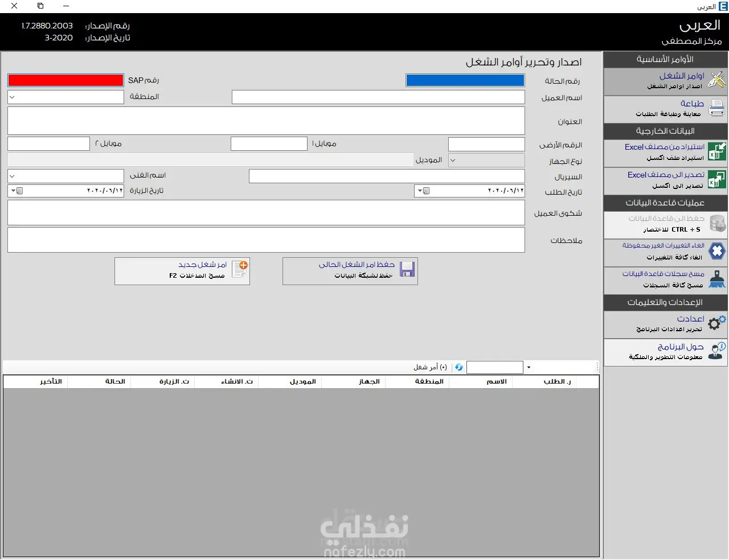Save the current work order (حفظ امر الشغل الحالى)
This screenshot has height=560, width=729.
(x=350, y=271)
